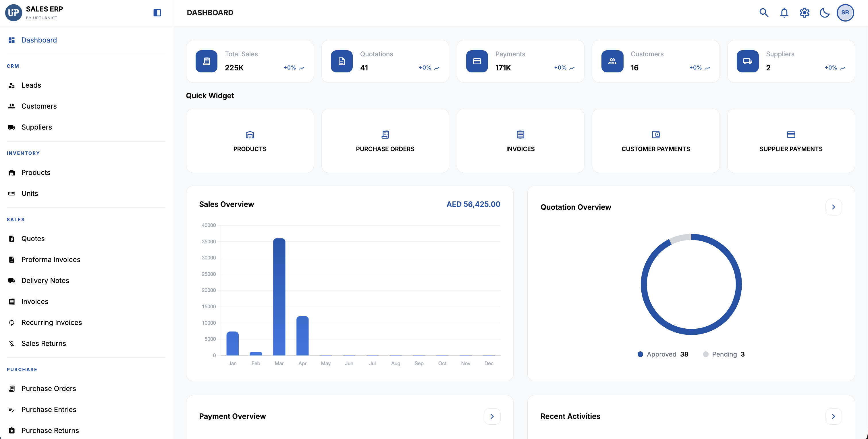Image resolution: width=868 pixels, height=439 pixels.
Task: Open Proforma Invoices in the sidebar
Action: [86, 260]
